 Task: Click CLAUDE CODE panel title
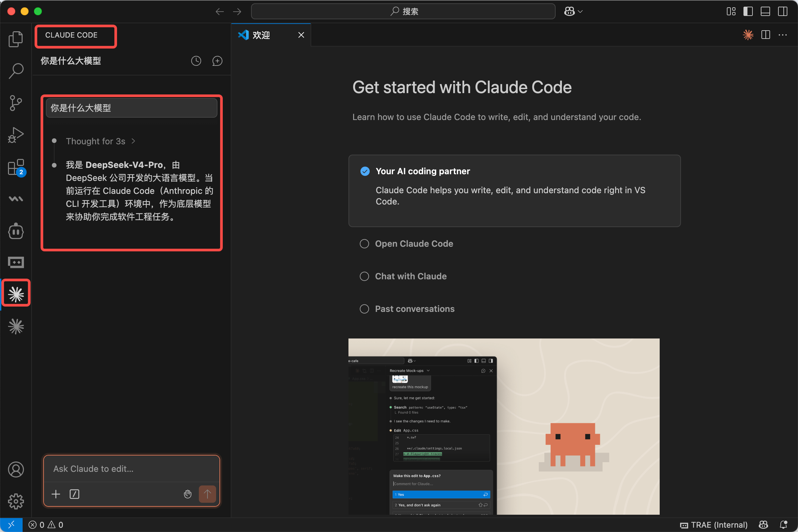tap(71, 35)
